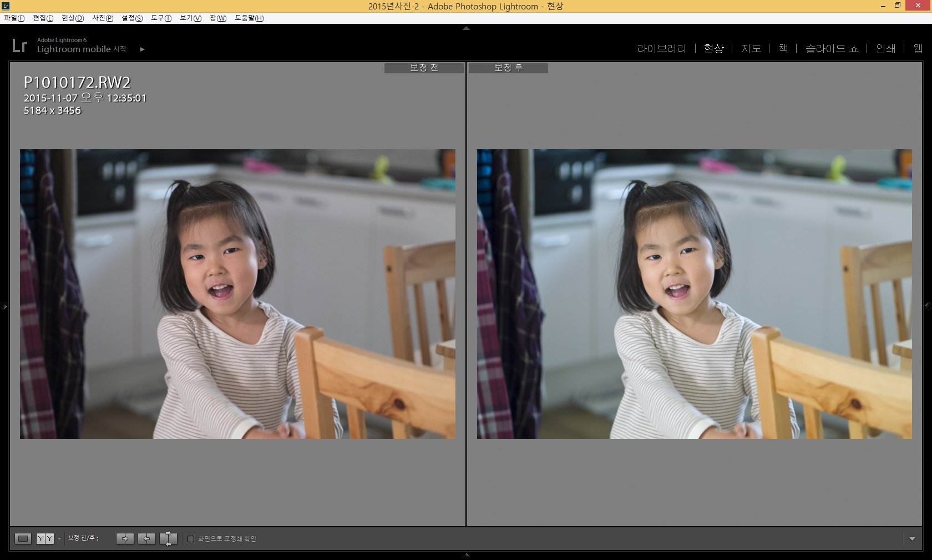Swap Before and After settings
This screenshot has height=560, width=932.
[168, 538]
